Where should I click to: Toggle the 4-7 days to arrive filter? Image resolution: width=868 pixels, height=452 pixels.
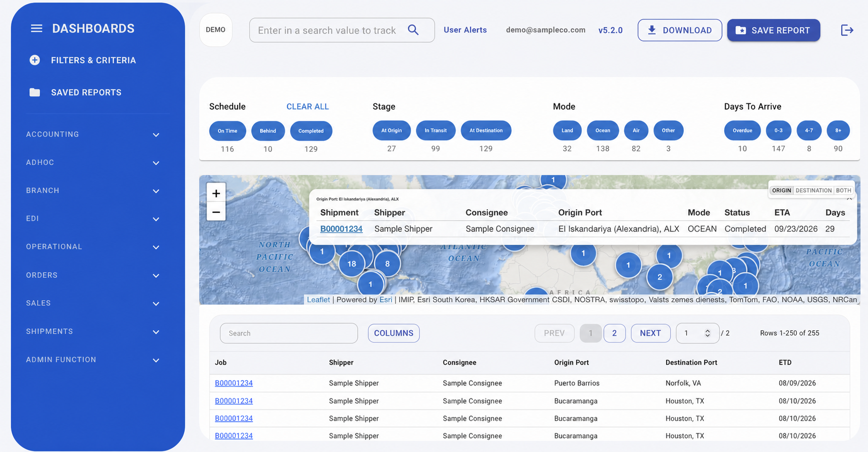coord(809,130)
